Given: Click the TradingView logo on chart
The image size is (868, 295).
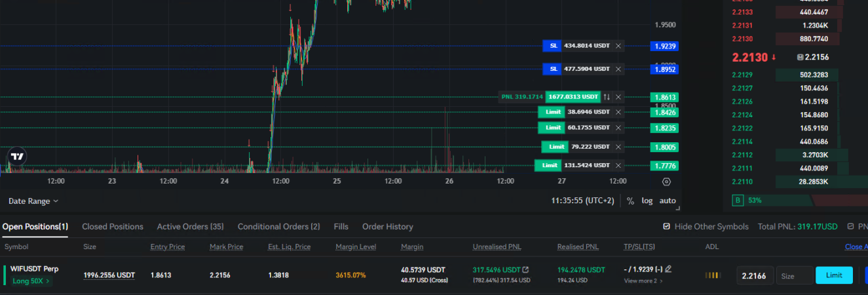Looking at the screenshot, I should [x=18, y=157].
